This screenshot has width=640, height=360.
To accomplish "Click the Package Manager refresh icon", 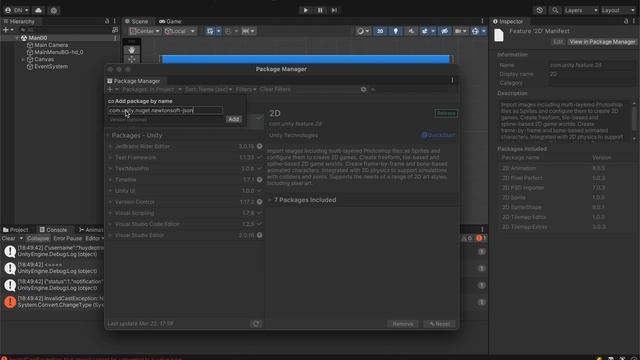I will coord(256,324).
